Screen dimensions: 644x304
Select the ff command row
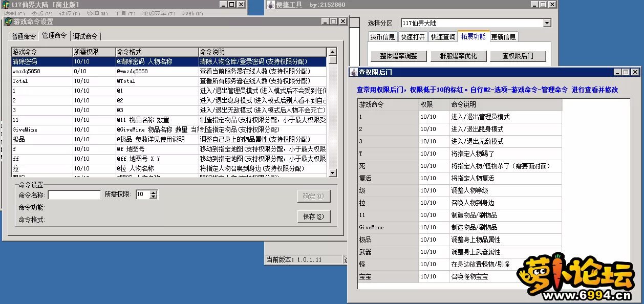tap(168, 159)
